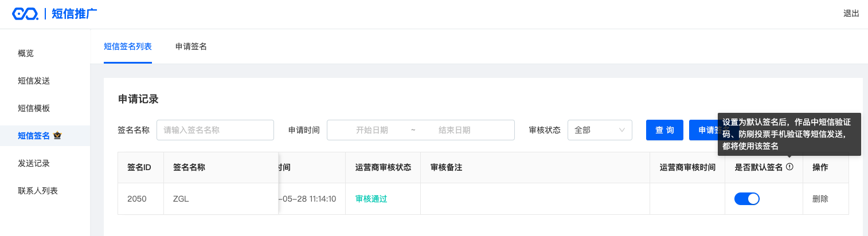Click 退出 to log out
This screenshot has width=868, height=236.
click(851, 14)
